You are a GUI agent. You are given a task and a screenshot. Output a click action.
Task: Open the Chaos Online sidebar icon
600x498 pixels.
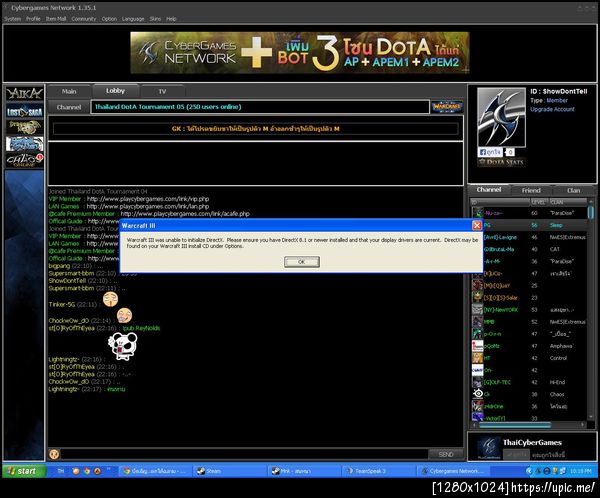(24, 160)
